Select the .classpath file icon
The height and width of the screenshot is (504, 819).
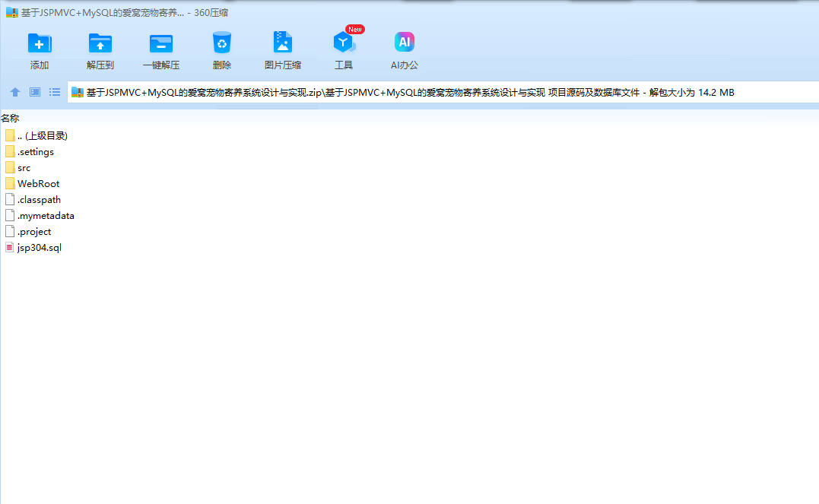click(10, 199)
